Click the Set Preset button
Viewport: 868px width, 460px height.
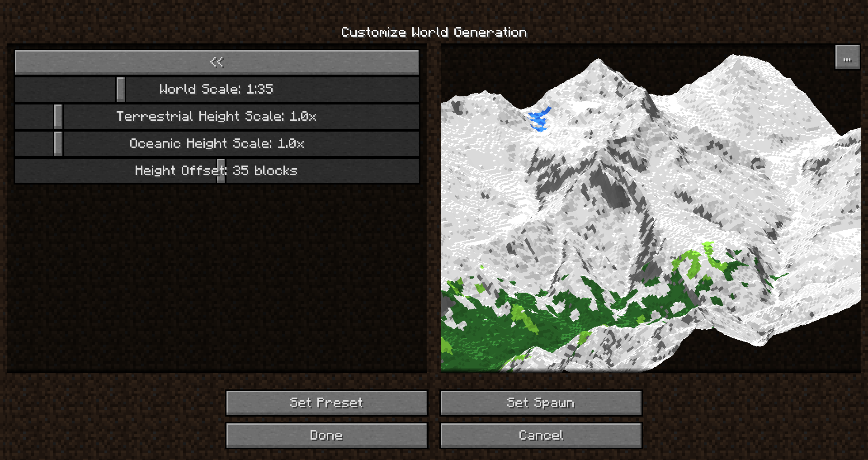tap(326, 403)
